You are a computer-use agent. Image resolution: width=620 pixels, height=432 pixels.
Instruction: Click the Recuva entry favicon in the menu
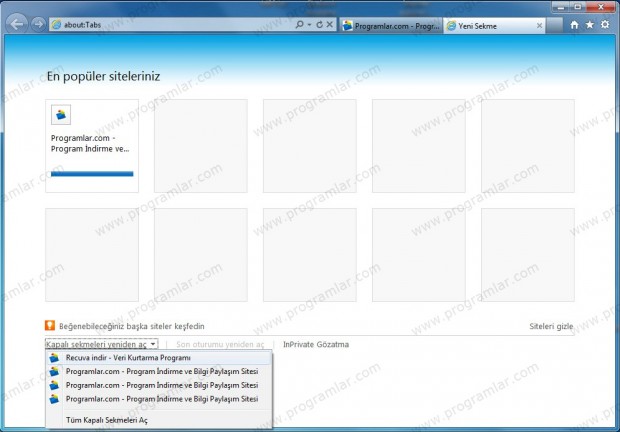tap(54, 358)
